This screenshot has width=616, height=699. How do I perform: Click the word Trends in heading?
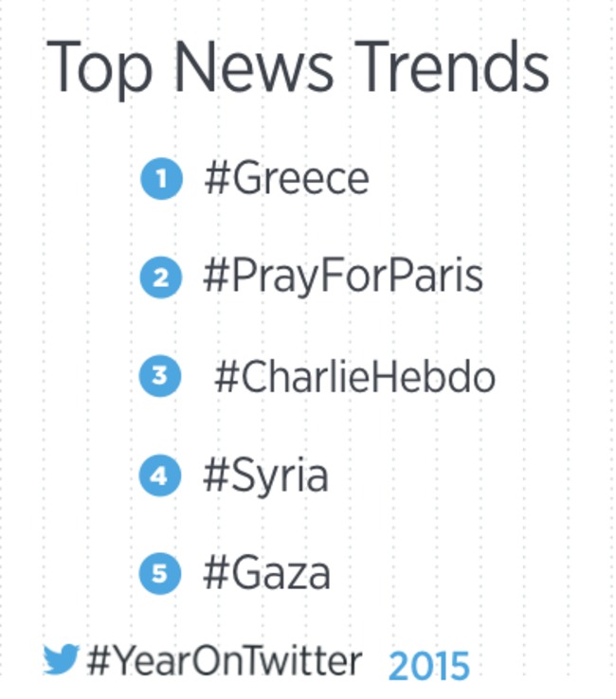[452, 67]
